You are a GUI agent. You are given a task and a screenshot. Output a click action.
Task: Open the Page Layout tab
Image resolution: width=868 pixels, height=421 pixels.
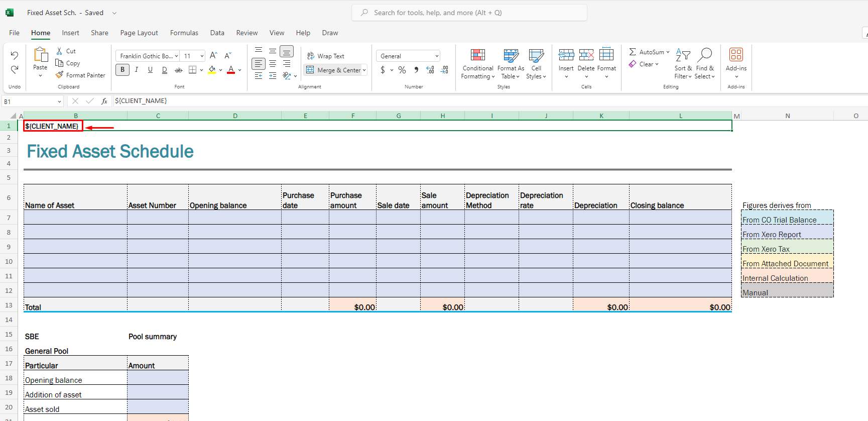pyautogui.click(x=139, y=33)
